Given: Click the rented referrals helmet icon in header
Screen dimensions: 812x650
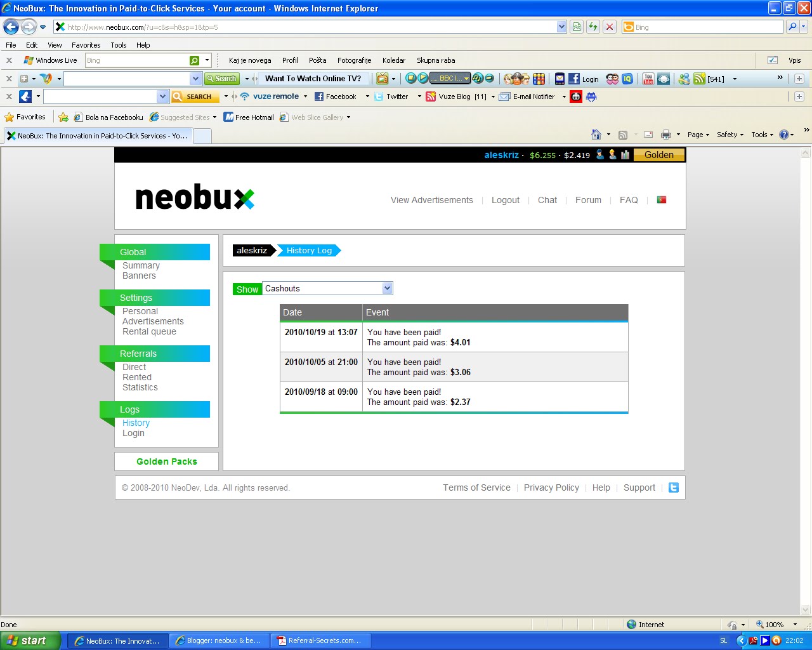Looking at the screenshot, I should click(x=612, y=154).
